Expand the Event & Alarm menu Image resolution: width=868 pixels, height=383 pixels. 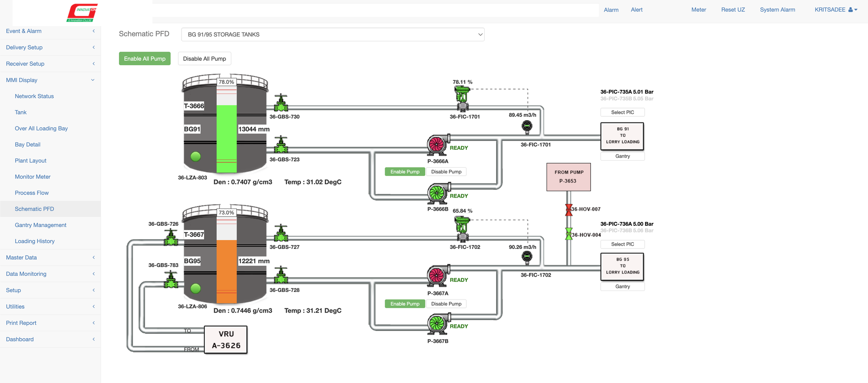click(x=50, y=31)
